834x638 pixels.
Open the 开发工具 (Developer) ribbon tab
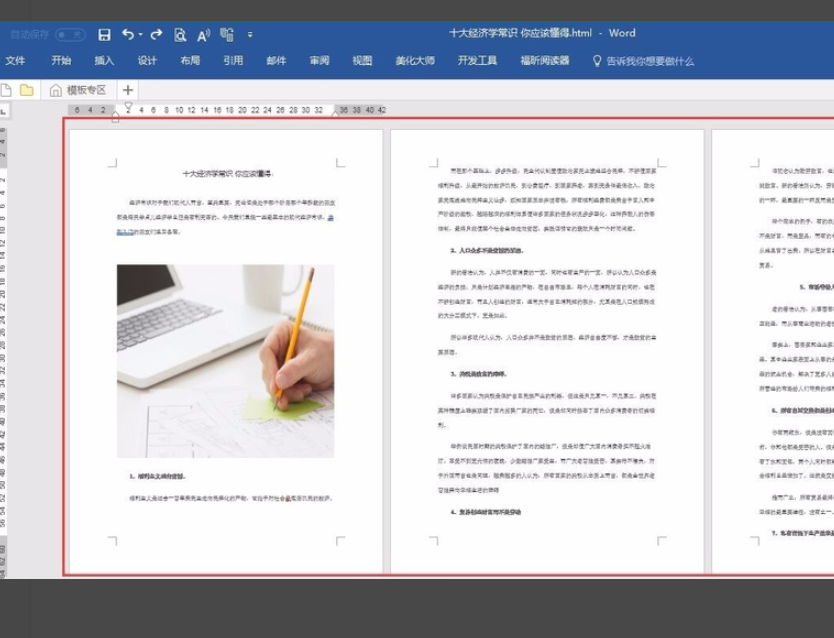[477, 61]
